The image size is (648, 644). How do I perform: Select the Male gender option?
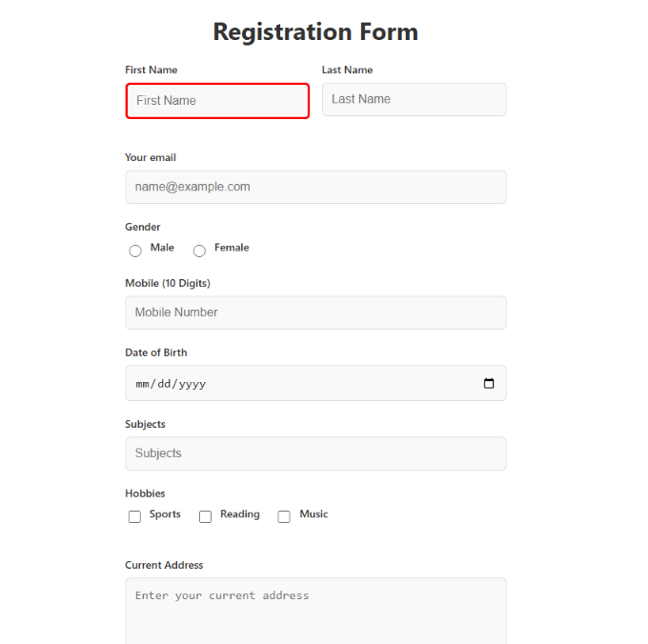(135, 252)
